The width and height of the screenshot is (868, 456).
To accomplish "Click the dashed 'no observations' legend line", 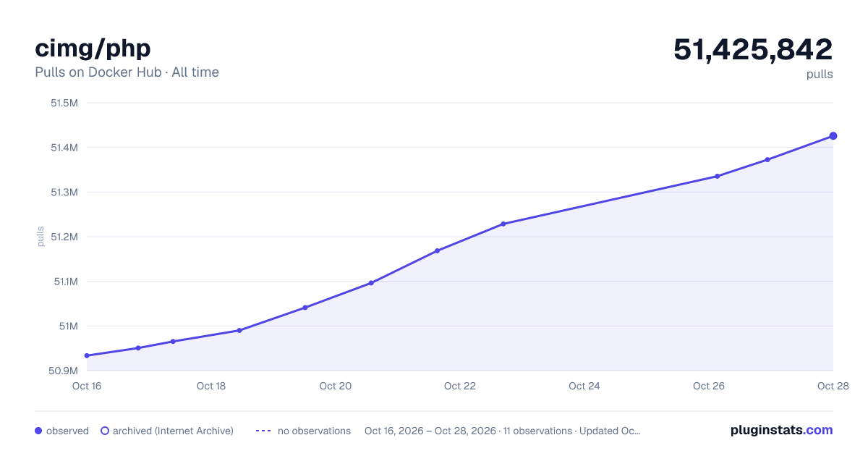I will [263, 431].
